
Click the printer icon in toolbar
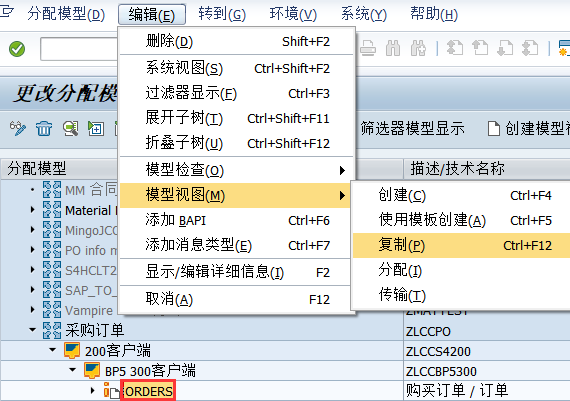point(368,48)
